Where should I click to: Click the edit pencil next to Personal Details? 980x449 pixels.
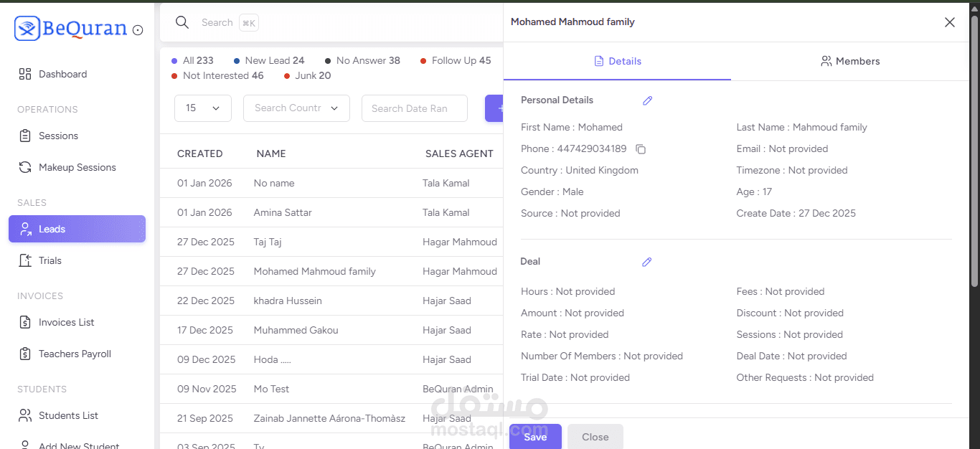tap(647, 101)
